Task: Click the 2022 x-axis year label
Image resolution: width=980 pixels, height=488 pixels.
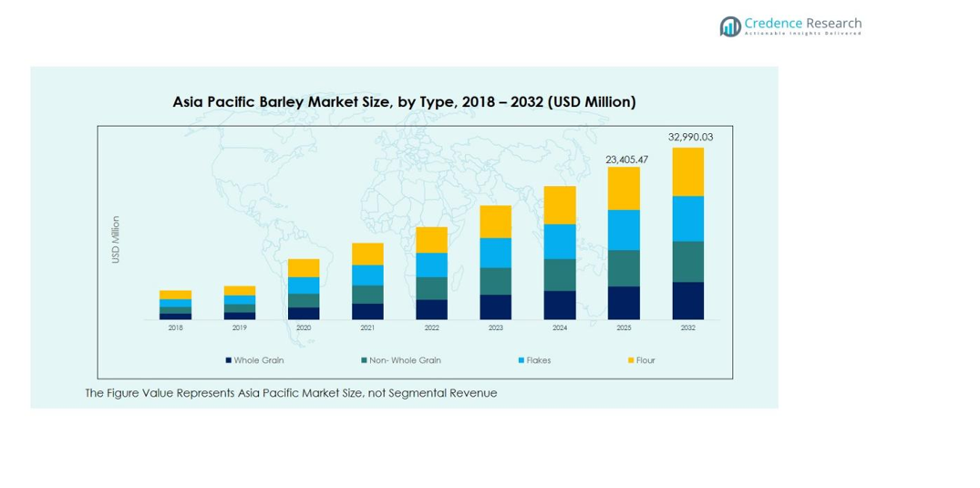Action: click(431, 327)
